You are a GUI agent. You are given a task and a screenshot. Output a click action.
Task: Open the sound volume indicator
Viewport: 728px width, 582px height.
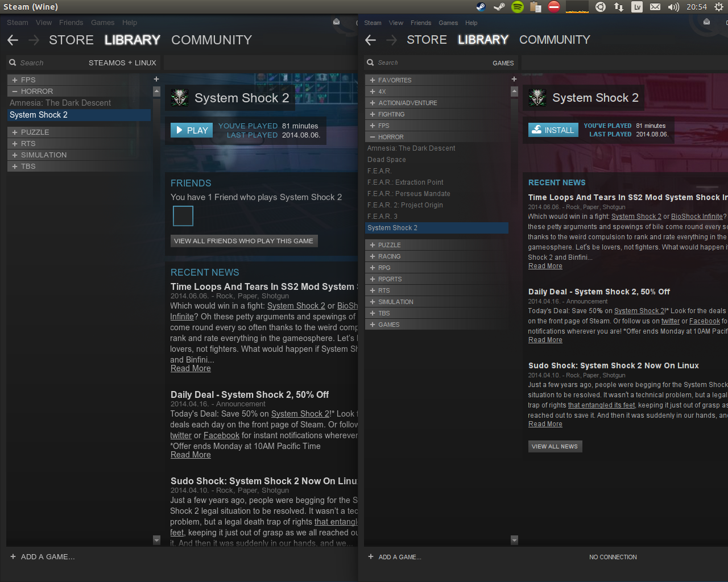[673, 7]
